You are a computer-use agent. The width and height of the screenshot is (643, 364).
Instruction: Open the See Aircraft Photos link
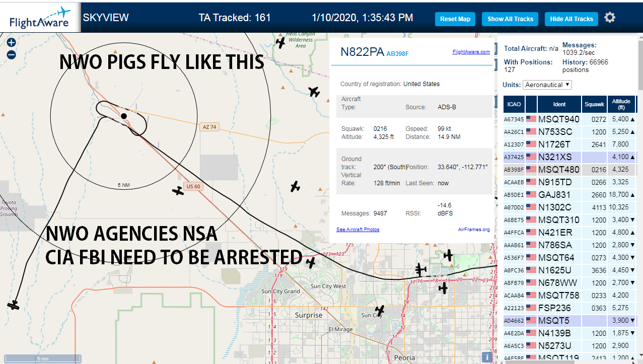358,230
